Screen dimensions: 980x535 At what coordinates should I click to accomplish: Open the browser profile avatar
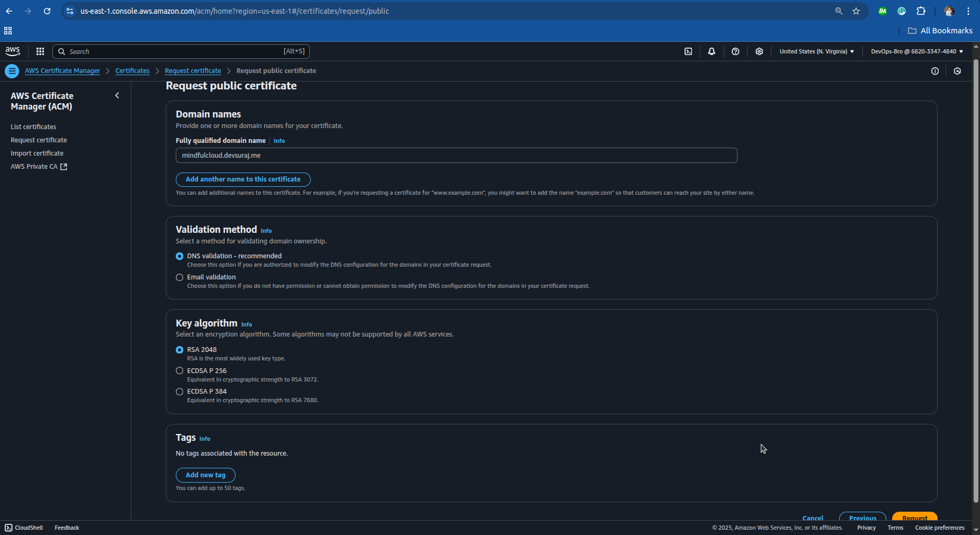coord(949,11)
